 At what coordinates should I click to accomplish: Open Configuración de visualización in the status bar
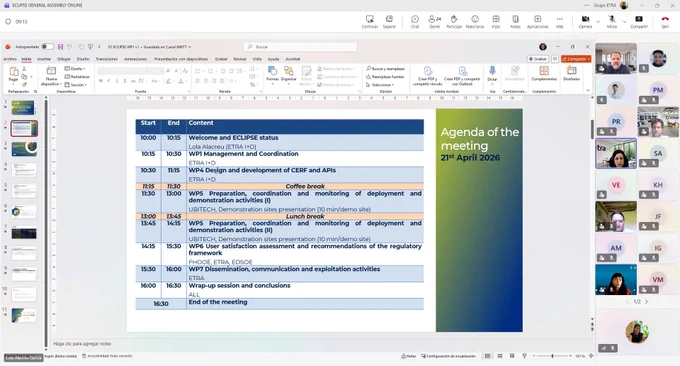click(448, 356)
